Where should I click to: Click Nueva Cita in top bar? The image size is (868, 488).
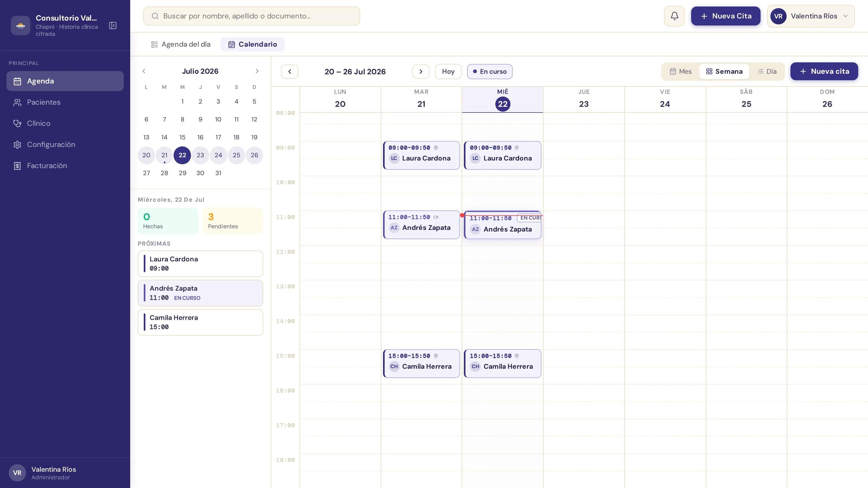click(x=726, y=16)
